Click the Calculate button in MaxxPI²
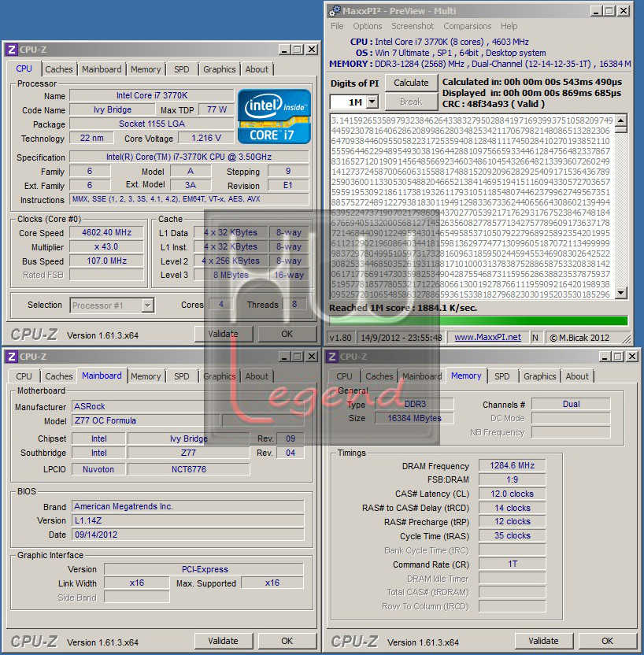The height and width of the screenshot is (655, 644). click(x=412, y=83)
